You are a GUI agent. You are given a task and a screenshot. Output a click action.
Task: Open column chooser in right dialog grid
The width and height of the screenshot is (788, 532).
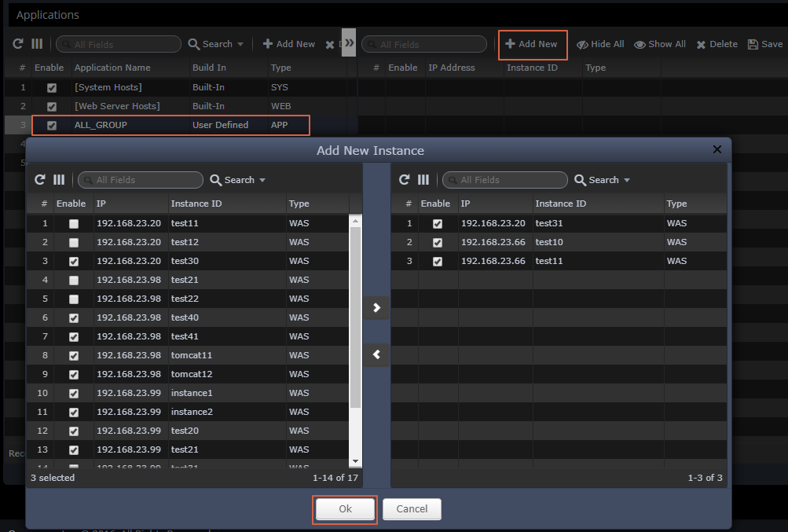tap(423, 180)
